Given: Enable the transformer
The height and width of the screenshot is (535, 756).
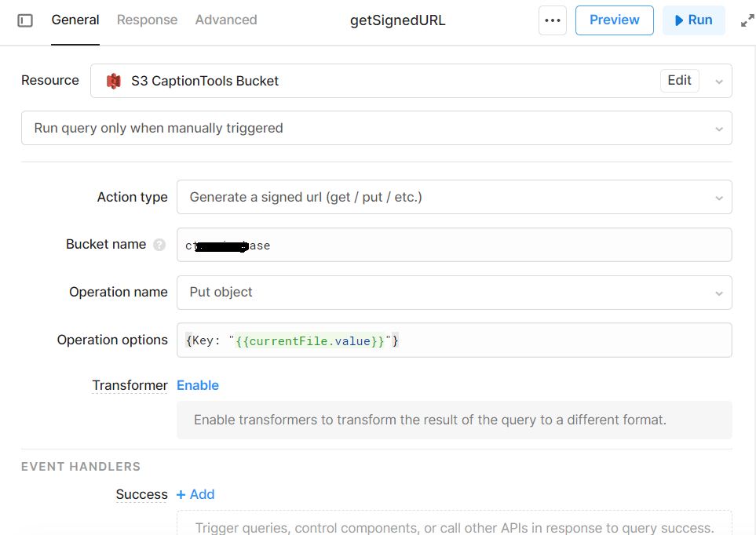Looking at the screenshot, I should coord(198,385).
